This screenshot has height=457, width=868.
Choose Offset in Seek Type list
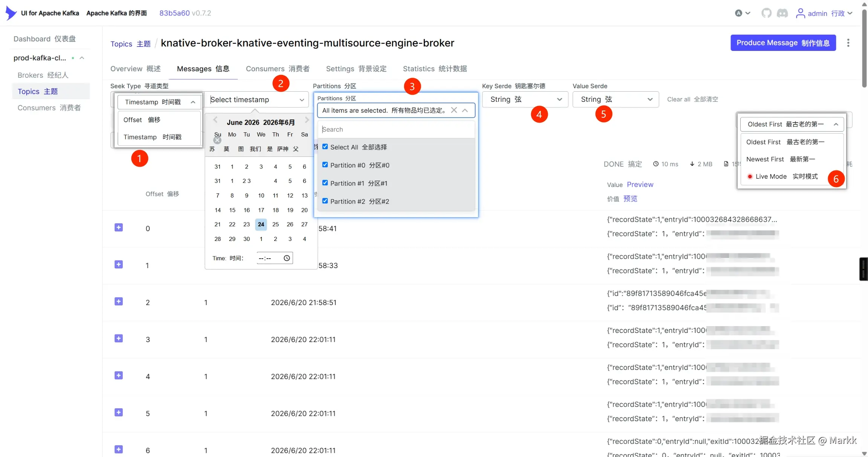coord(159,120)
